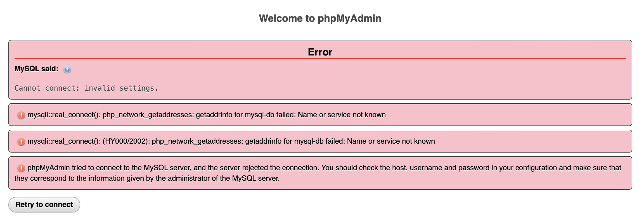Click the MySQL documentation help icon
Viewport: 644px width, 222px height.
(67, 69)
